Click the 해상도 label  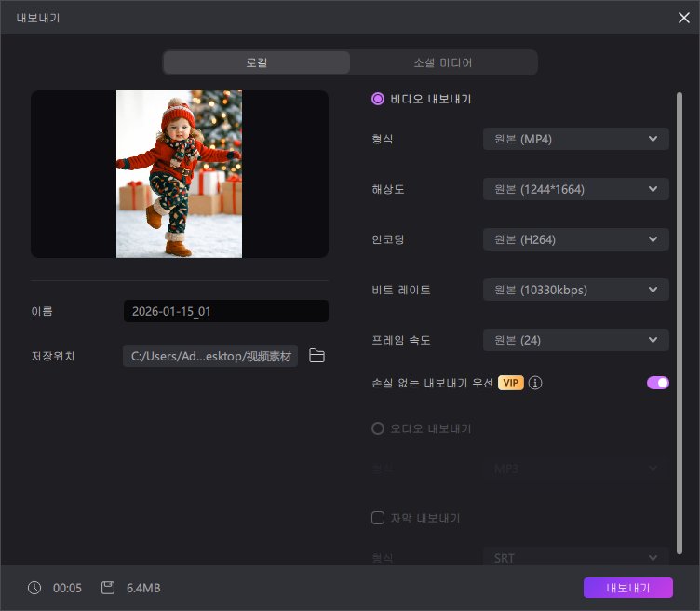tap(388, 189)
